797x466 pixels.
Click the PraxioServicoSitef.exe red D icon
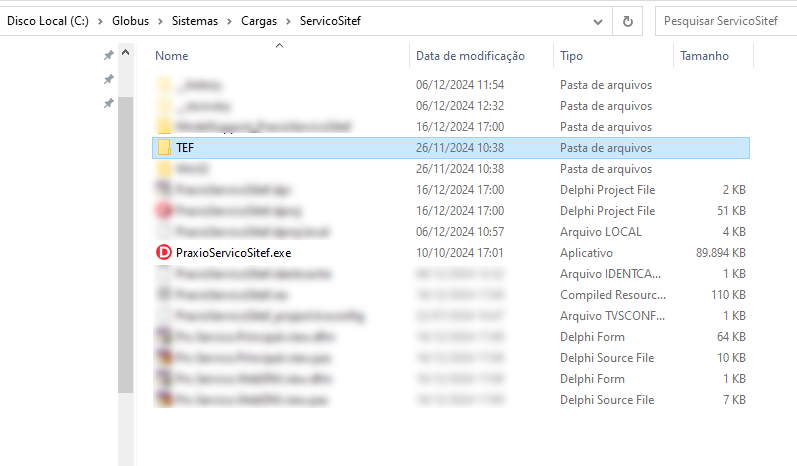point(164,253)
